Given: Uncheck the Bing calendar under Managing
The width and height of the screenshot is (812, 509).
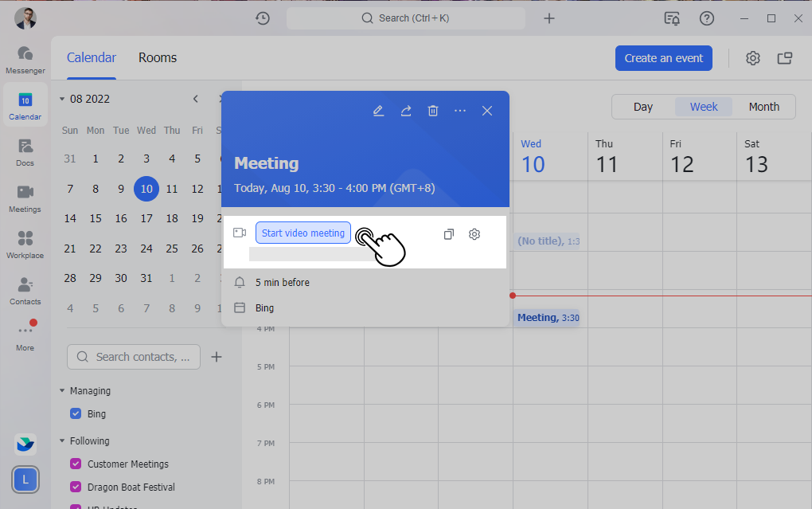Looking at the screenshot, I should 75,413.
